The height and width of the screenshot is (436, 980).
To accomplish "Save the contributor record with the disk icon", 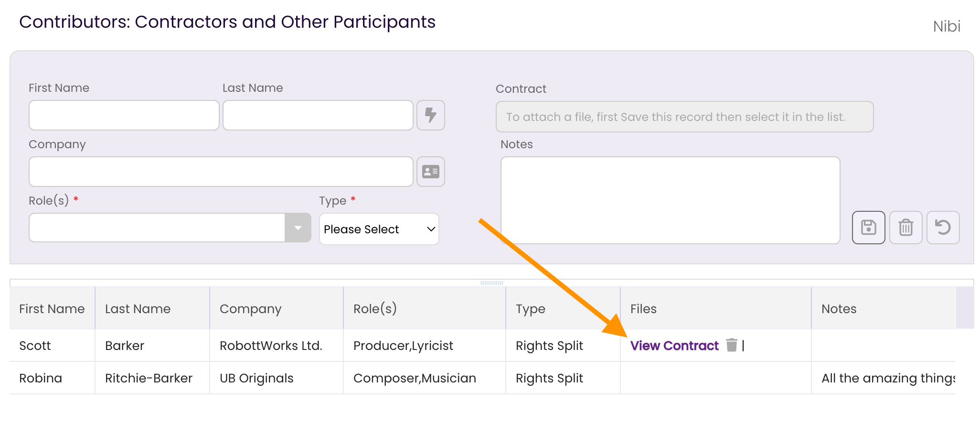I will point(868,228).
